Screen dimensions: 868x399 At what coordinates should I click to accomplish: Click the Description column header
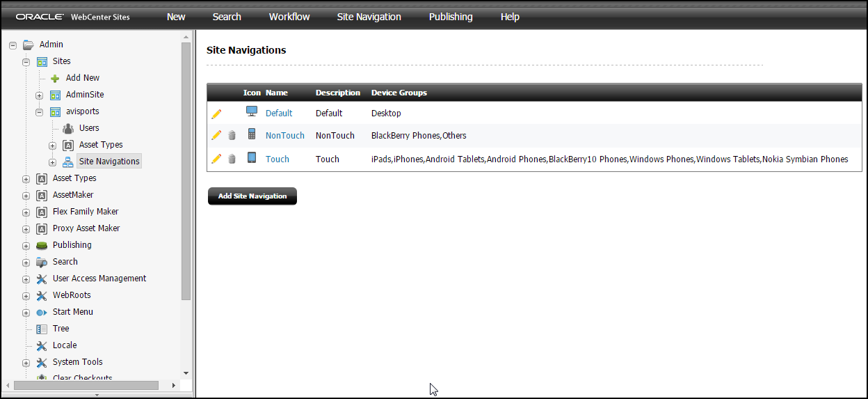[338, 93]
